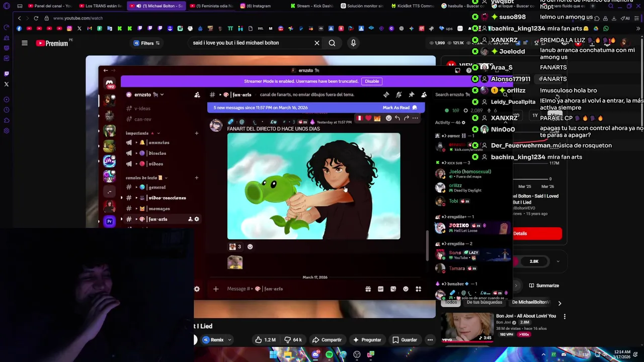Invite people to the ernzsto server
The width and height of the screenshot is (644, 362).
pyautogui.click(x=197, y=95)
